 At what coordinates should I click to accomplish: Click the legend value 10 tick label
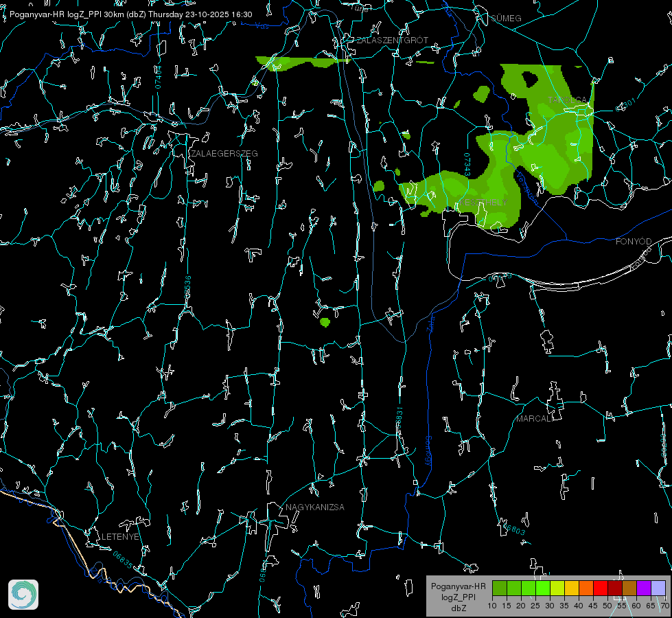pos(492,606)
